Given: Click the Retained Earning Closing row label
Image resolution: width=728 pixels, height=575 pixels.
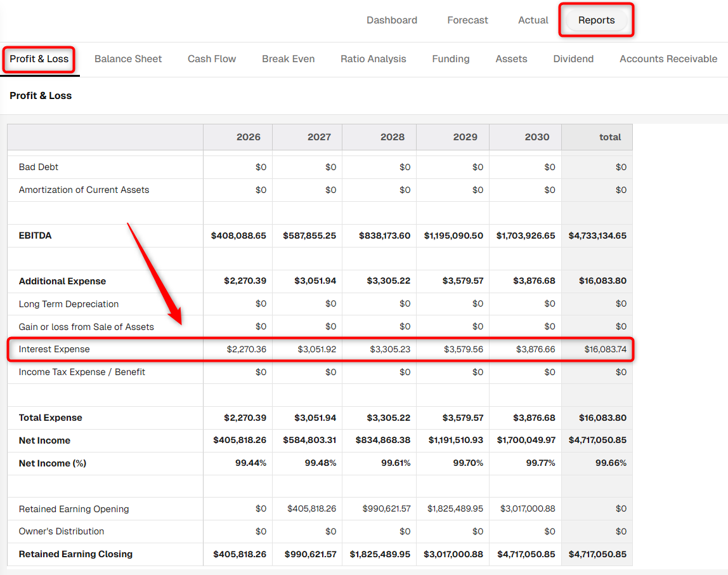Looking at the screenshot, I should tap(75, 554).
